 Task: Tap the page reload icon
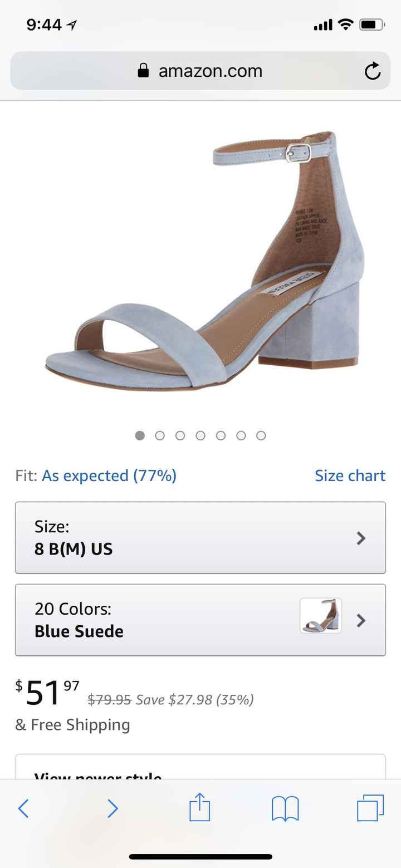pos(373,70)
